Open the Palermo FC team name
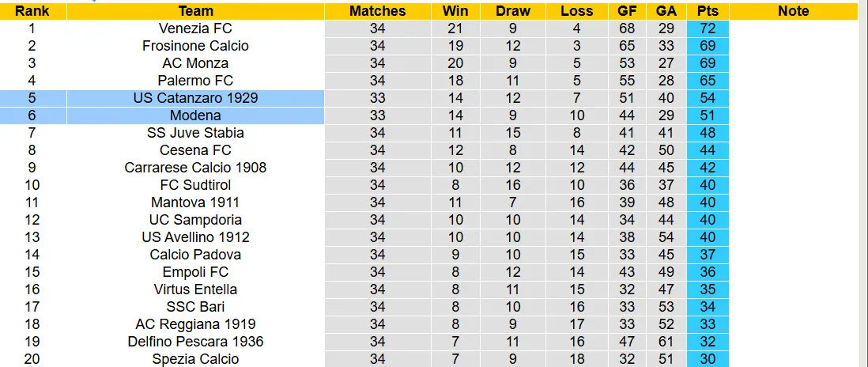The image size is (868, 367). [195, 81]
